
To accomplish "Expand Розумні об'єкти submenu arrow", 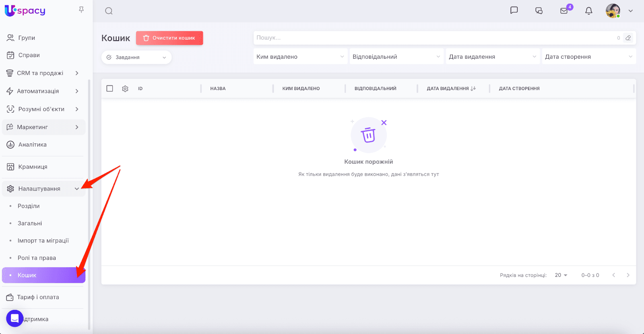I will point(77,109).
